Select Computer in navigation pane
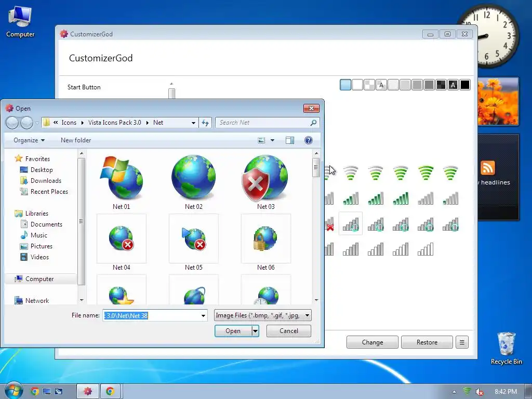This screenshot has width=532, height=399. pos(41,279)
